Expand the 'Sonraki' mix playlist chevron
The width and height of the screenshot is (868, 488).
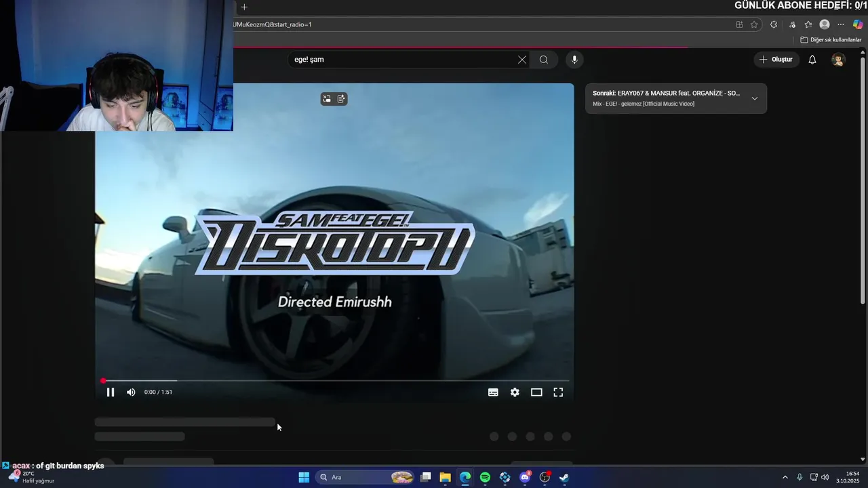pos(755,98)
